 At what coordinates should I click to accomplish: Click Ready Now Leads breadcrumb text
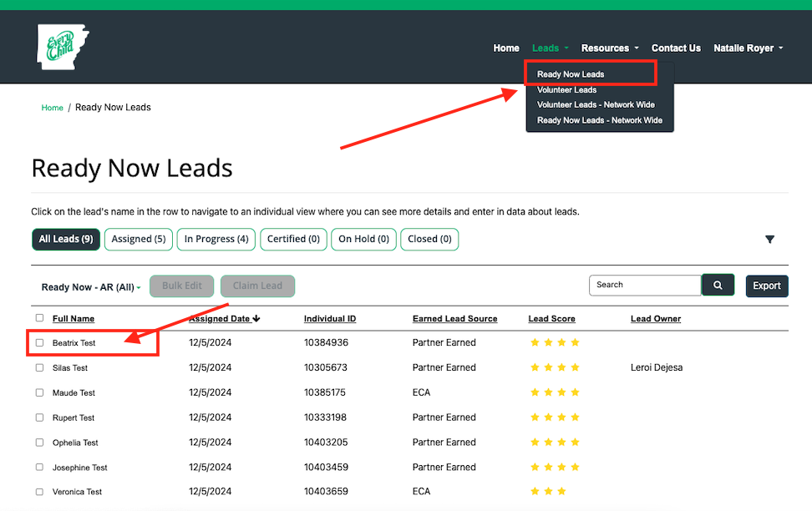[113, 107]
